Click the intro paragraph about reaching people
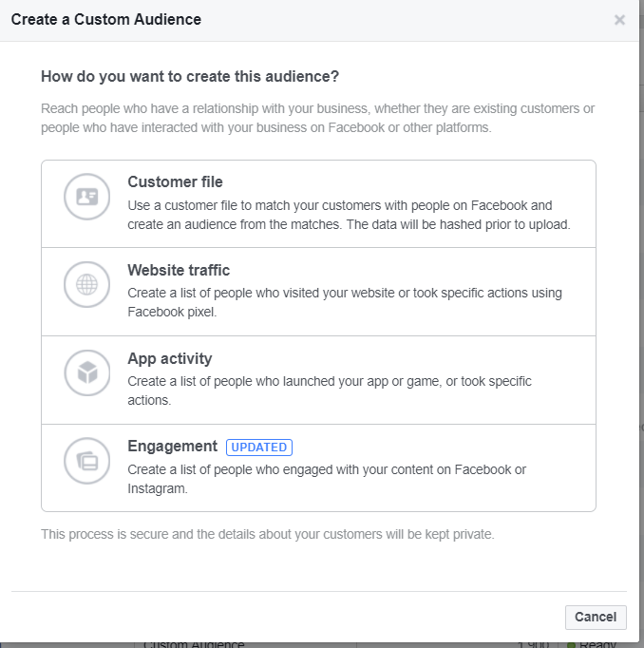The width and height of the screenshot is (644, 648). (317, 118)
